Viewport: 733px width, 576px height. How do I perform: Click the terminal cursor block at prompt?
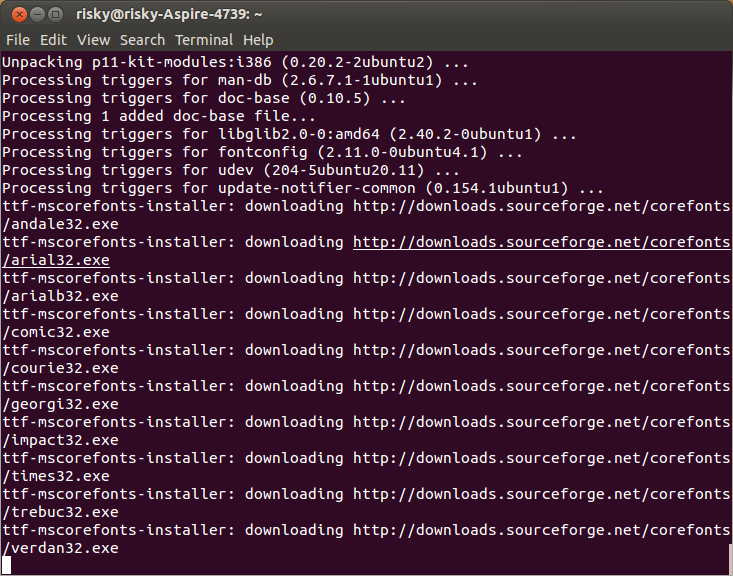pos(7,566)
